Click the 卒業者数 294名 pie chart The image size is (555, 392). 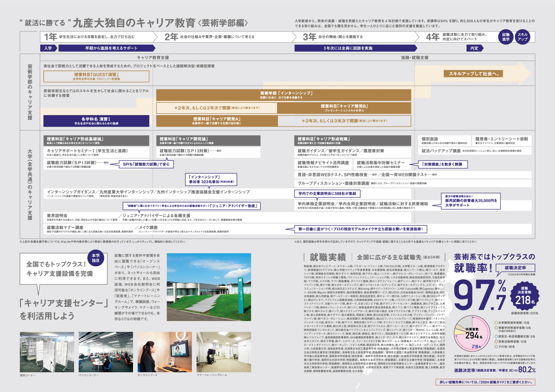tap(472, 334)
